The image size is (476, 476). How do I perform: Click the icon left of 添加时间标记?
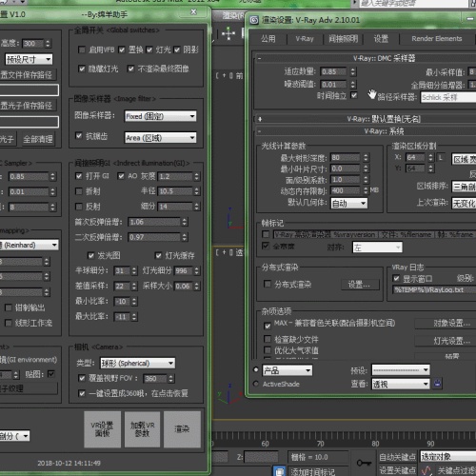280,471
